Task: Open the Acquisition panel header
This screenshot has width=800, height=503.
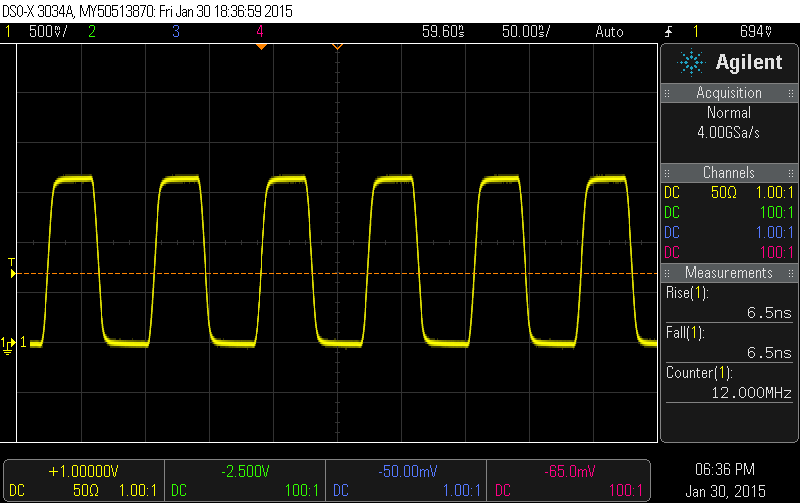Action: pos(729,93)
